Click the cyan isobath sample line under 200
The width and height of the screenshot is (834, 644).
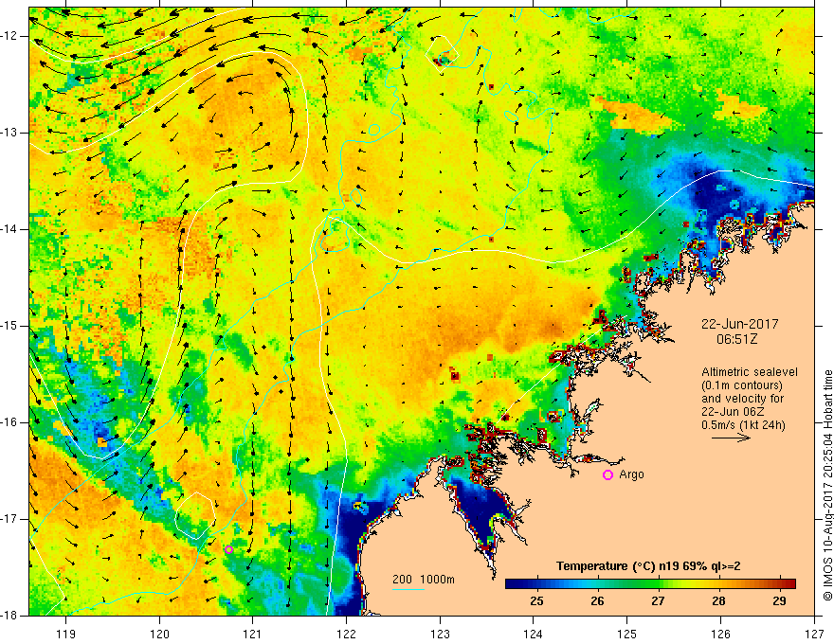[x=408, y=589]
